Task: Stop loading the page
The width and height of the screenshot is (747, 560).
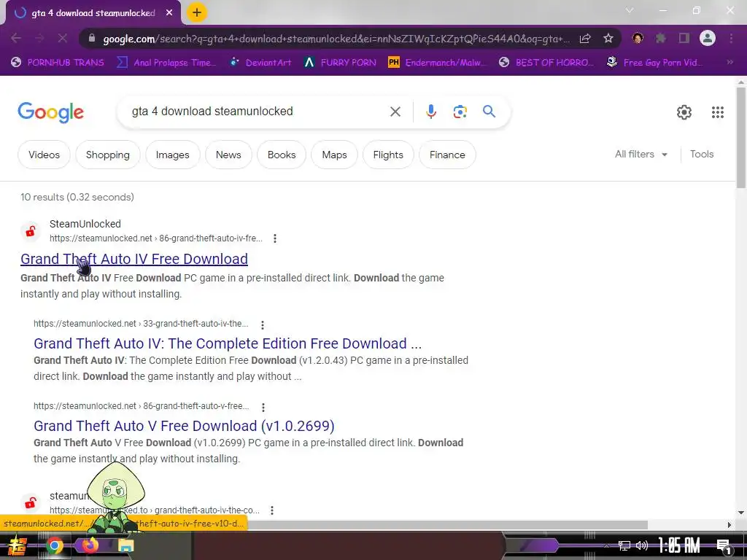Action: (x=63, y=38)
